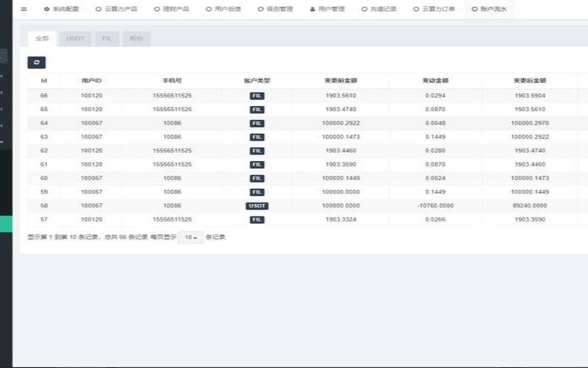
Task: Click the balance 89240.0000 in row 58
Action: point(530,206)
